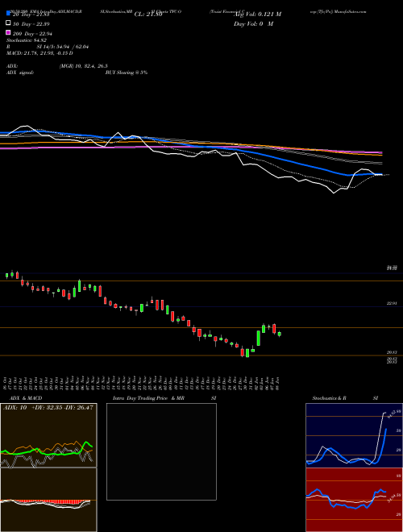The width and height of the screenshot is (403, 532).
Task: Select the '50 Day - 22.39' legend text
Action: tap(31, 23)
